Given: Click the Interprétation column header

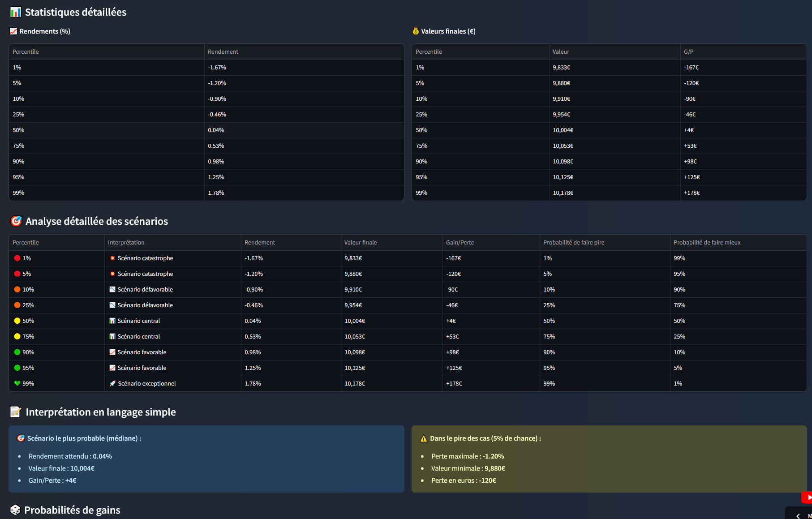Looking at the screenshot, I should click(126, 243).
